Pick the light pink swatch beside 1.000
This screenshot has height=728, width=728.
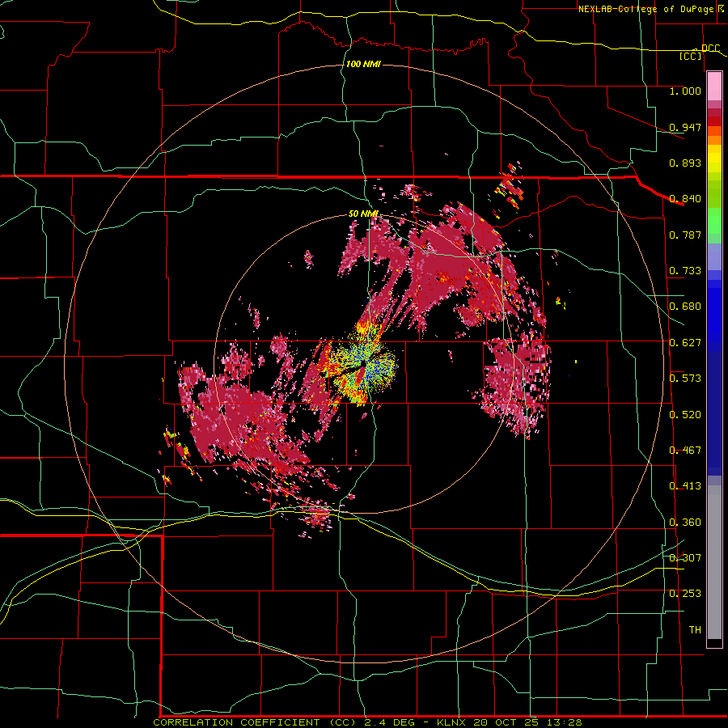[714, 87]
